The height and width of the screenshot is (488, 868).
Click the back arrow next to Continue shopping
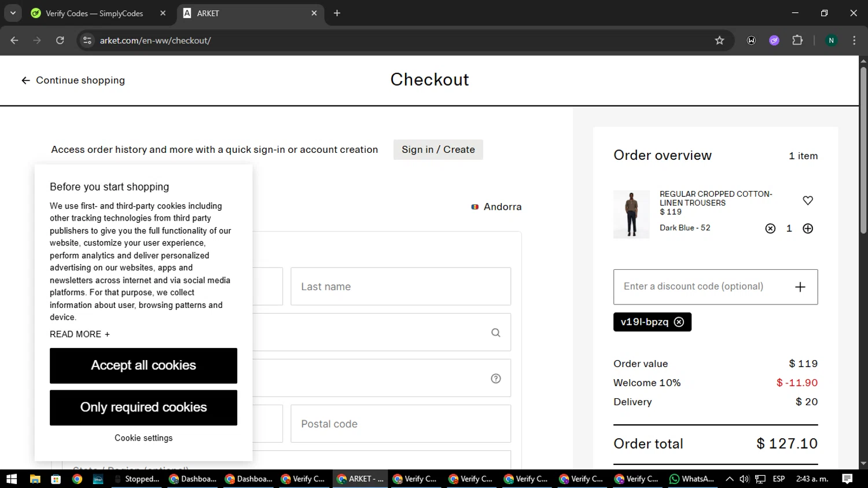(25, 80)
